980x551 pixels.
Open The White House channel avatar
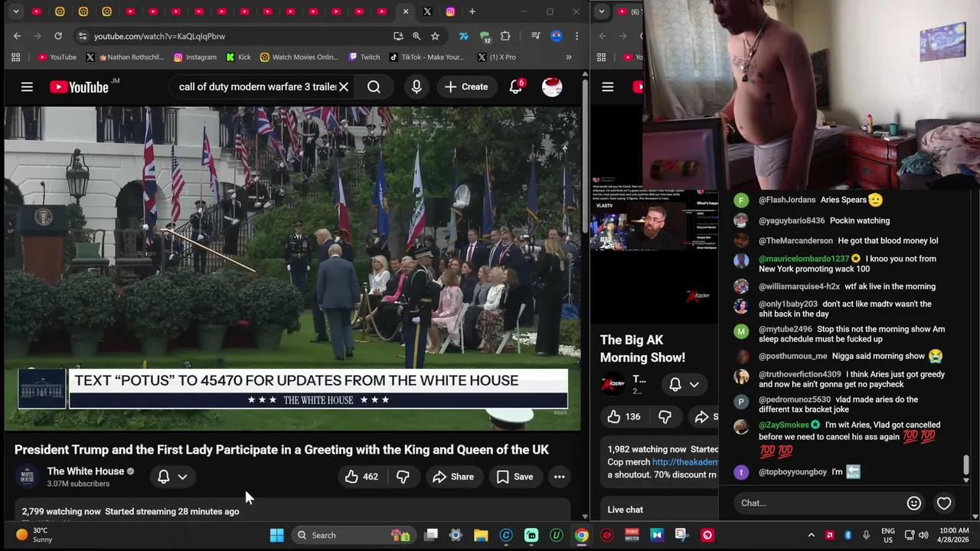click(x=28, y=477)
